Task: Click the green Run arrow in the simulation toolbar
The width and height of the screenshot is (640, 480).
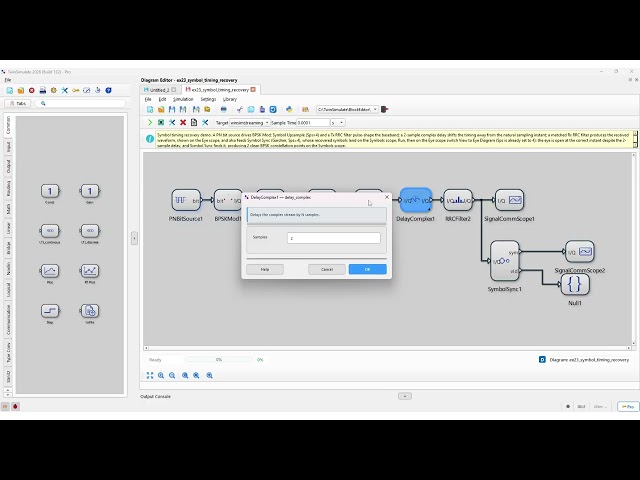Action: point(150,122)
